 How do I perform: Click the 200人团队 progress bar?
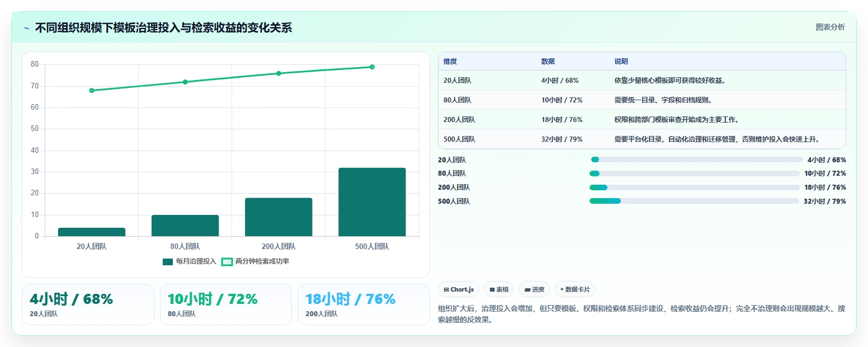click(x=695, y=187)
